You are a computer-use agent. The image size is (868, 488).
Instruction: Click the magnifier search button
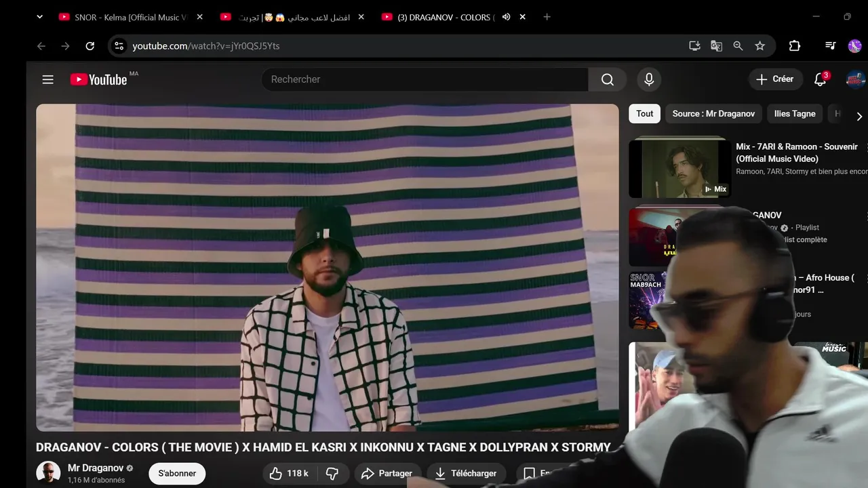click(608, 79)
